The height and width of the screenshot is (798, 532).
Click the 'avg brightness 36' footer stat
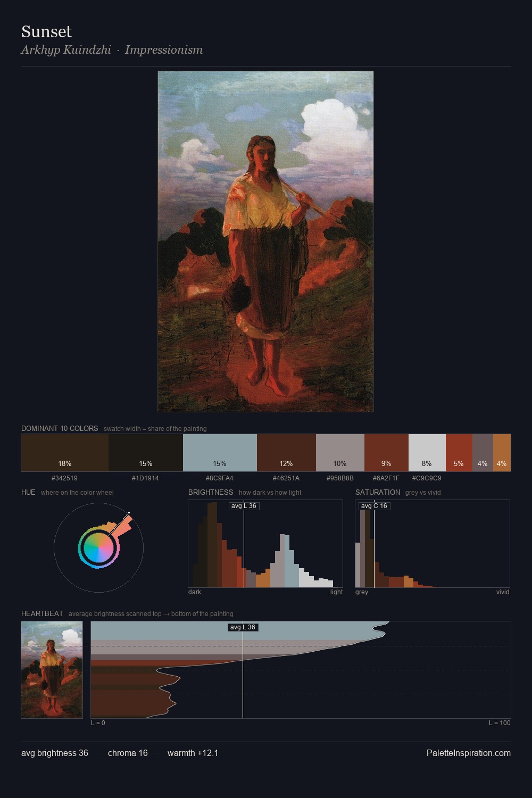pyautogui.click(x=55, y=753)
